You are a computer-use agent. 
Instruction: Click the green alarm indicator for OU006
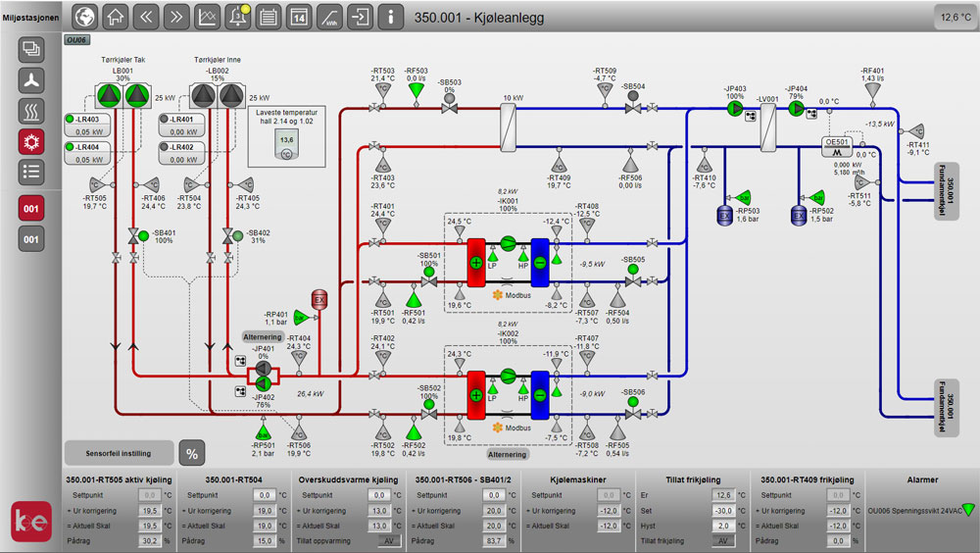pos(969,510)
